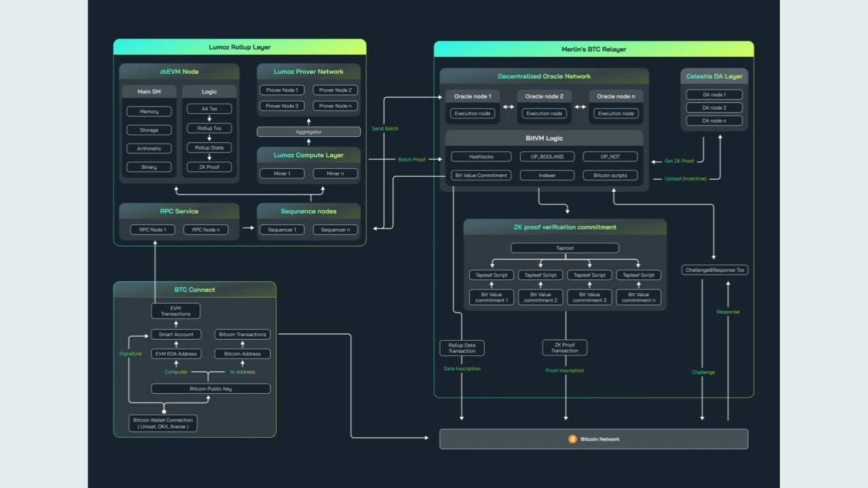Screen dimensions: 868x488
Task: Select 'Bit Value commitment 1' box
Action: point(491,298)
